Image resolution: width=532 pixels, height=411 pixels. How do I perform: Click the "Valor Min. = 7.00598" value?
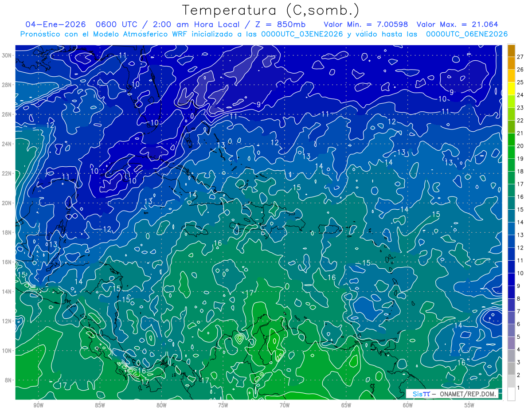(x=366, y=24)
